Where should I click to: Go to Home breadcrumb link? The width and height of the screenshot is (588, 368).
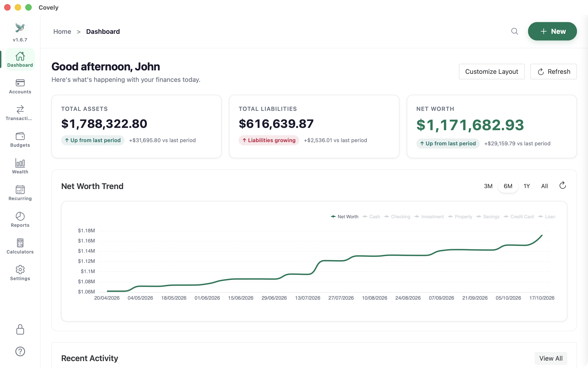click(62, 32)
